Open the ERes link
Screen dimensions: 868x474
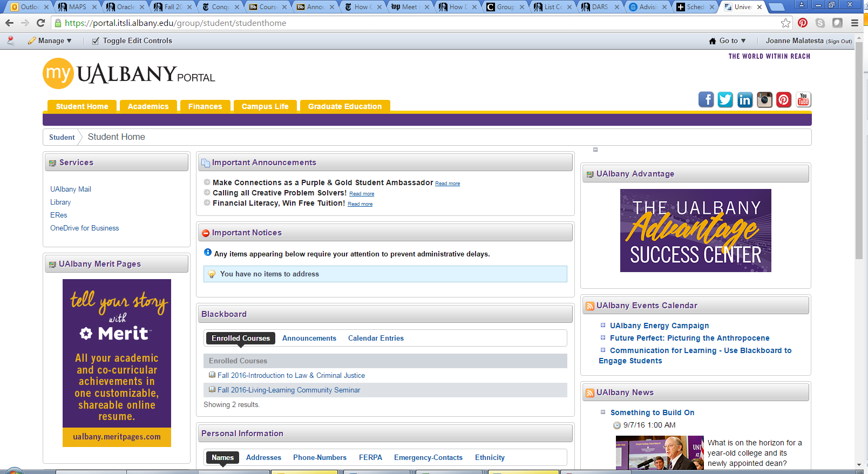click(x=59, y=215)
